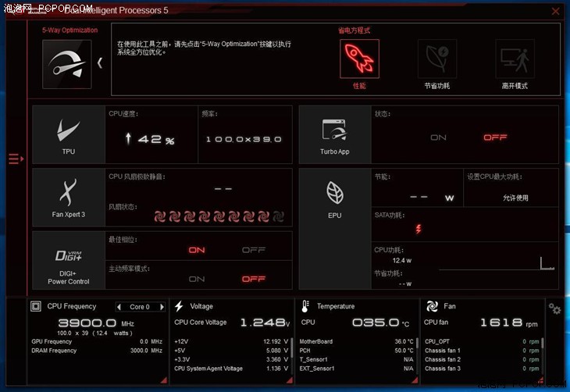
Task: Click the Chassis fan 2 row
Action: click(x=482, y=359)
